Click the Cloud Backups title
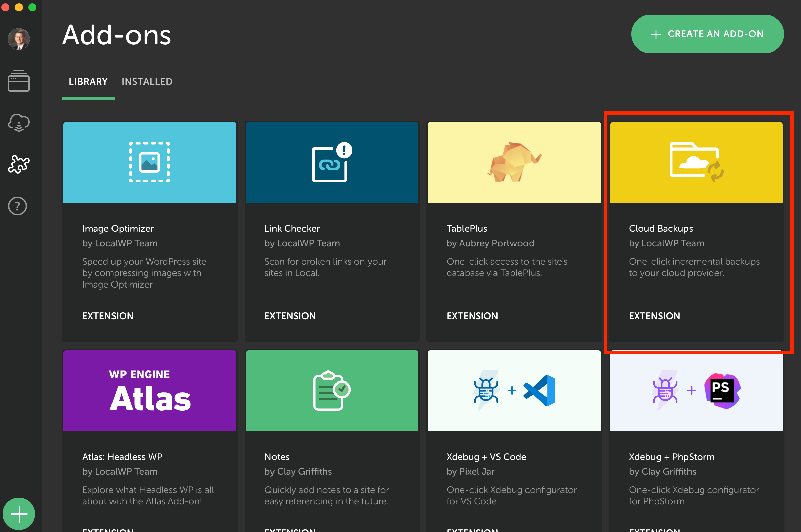The width and height of the screenshot is (801, 532). click(x=661, y=229)
